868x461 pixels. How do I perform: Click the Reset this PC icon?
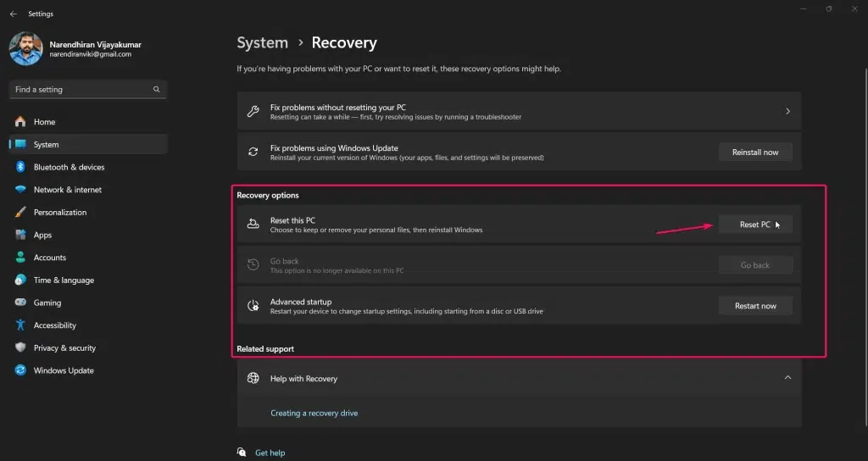[253, 224]
